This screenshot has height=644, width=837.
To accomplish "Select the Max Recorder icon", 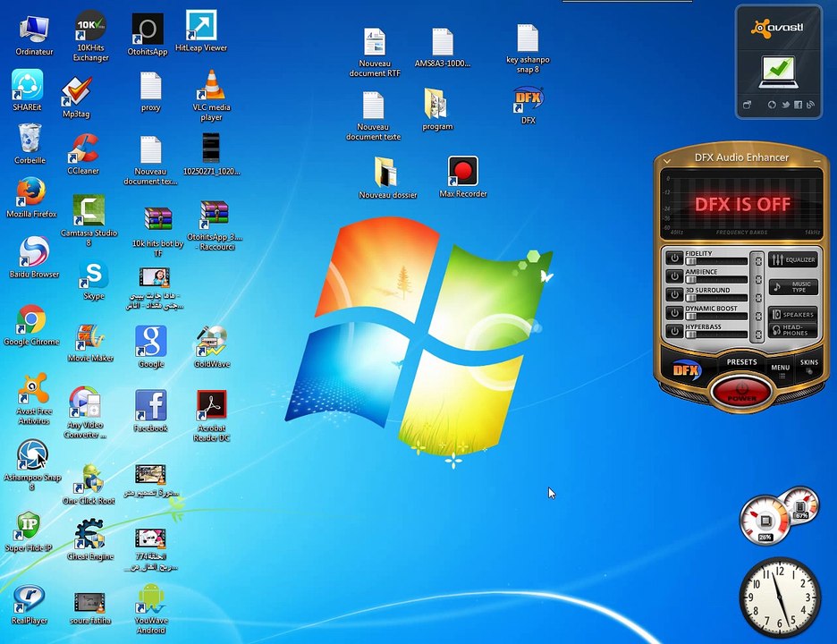I will pyautogui.click(x=462, y=172).
